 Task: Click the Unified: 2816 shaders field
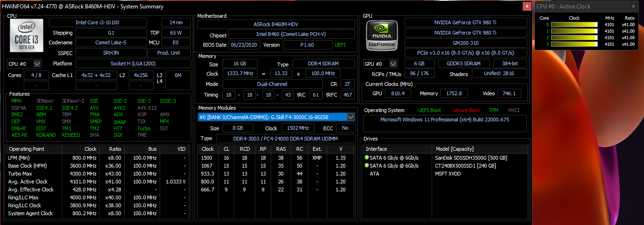coord(499,74)
